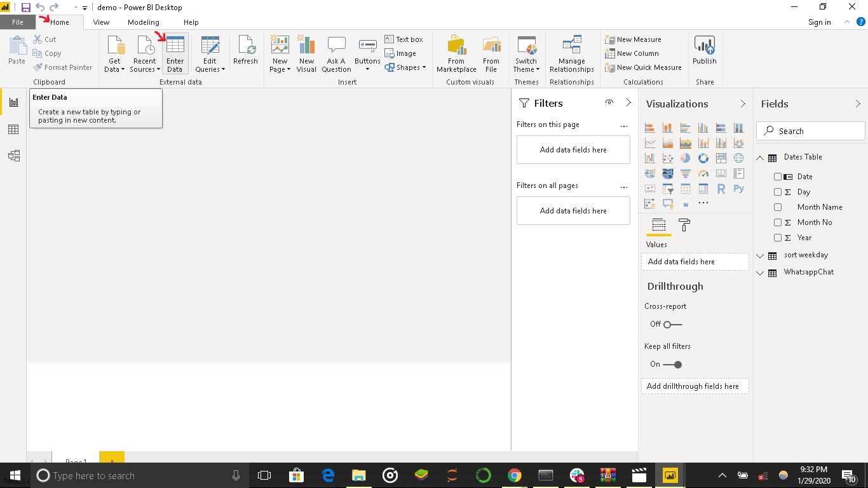
Task: Open Model view in left sidebar
Action: click(13, 156)
